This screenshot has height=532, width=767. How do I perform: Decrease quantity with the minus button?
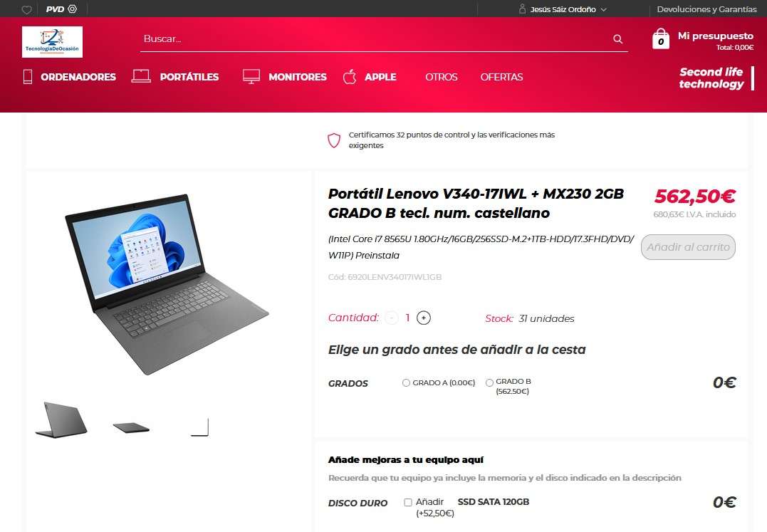(x=391, y=318)
